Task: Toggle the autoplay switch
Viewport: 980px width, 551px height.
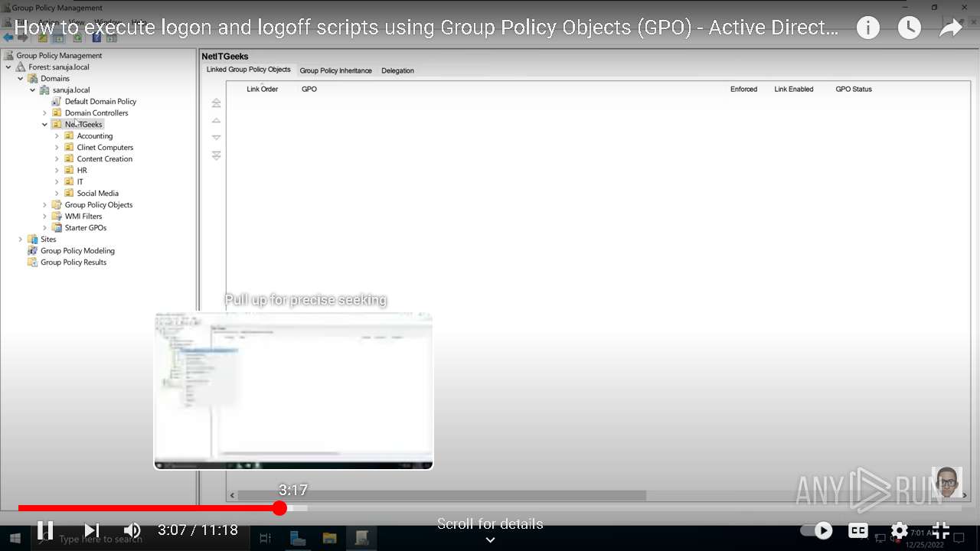Action: (x=817, y=530)
